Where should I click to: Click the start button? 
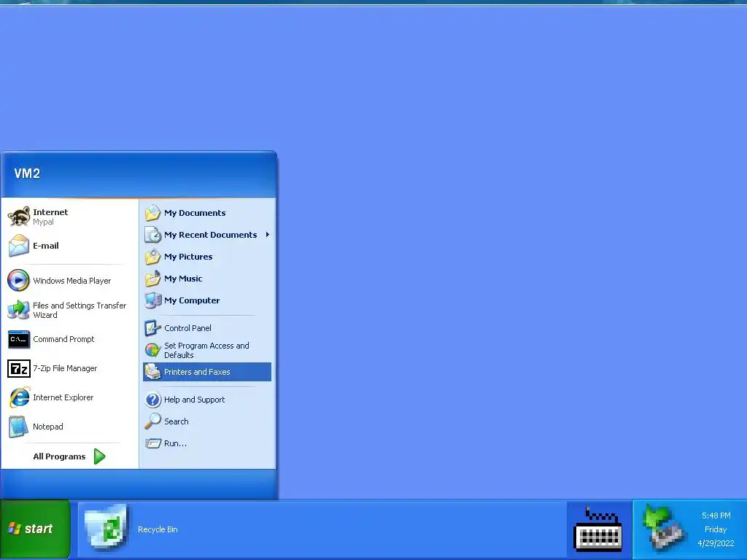(x=35, y=529)
